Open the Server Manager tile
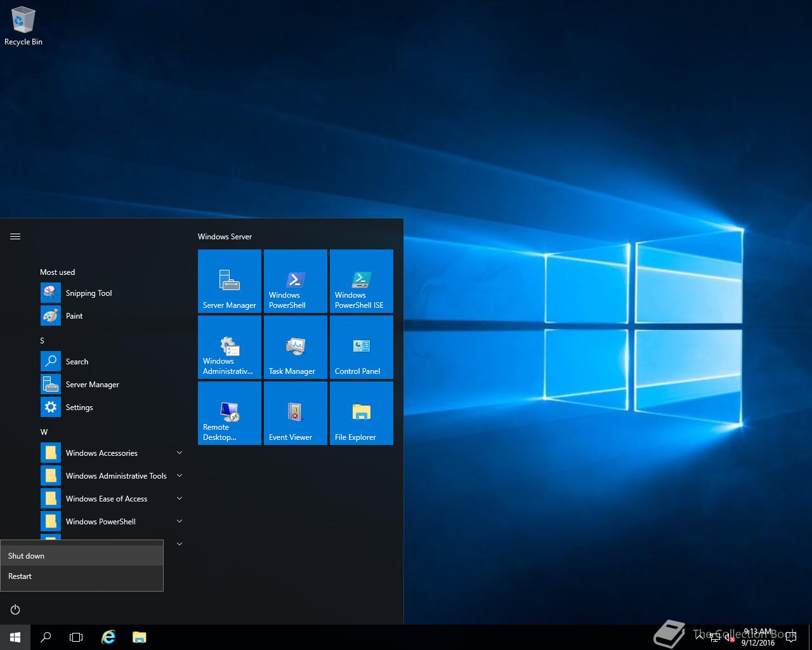Screen dimensions: 812x650 point(230,281)
